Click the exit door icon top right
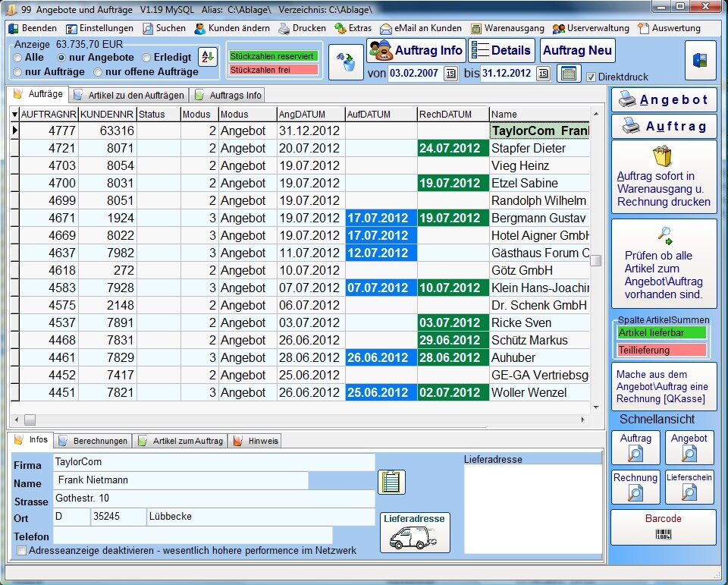This screenshot has height=585, width=728. (x=700, y=61)
